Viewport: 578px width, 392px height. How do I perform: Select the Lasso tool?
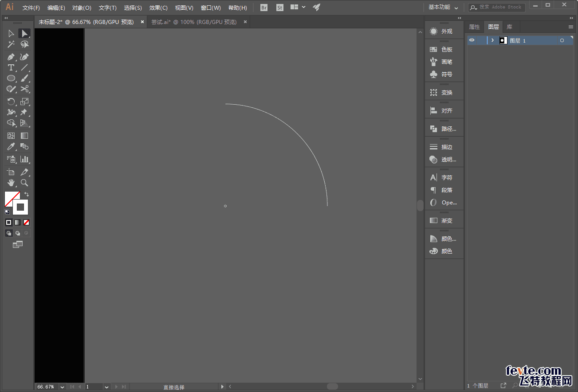[24, 44]
